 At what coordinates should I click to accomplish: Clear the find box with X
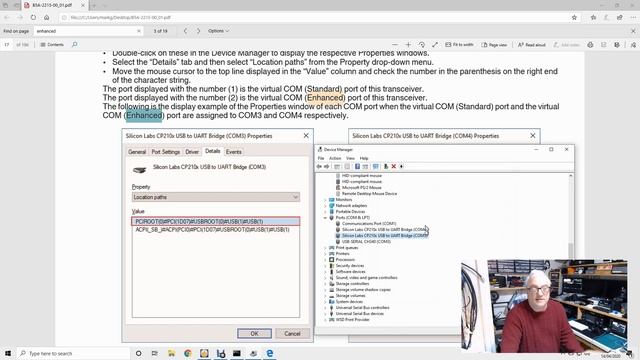coord(139,31)
